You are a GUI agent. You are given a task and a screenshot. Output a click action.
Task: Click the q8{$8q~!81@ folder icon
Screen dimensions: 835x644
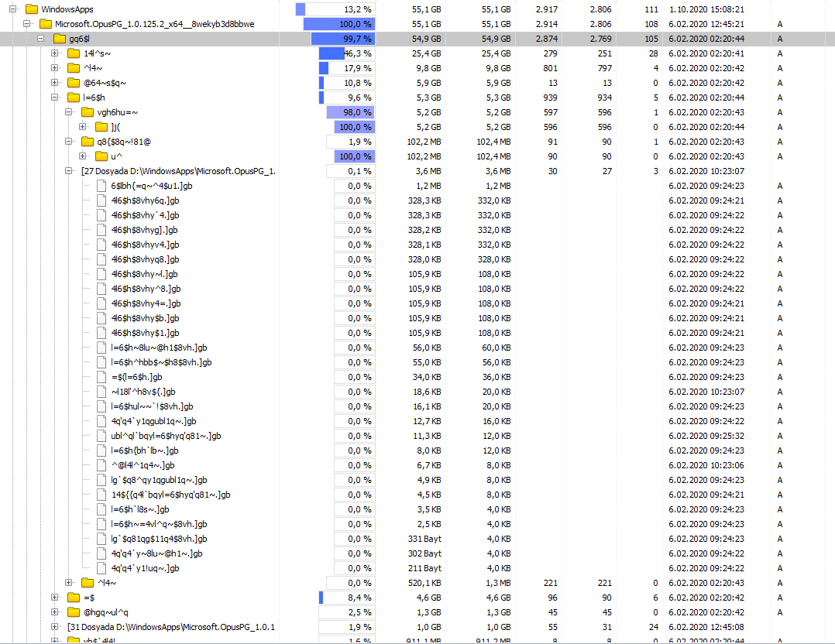pos(88,142)
